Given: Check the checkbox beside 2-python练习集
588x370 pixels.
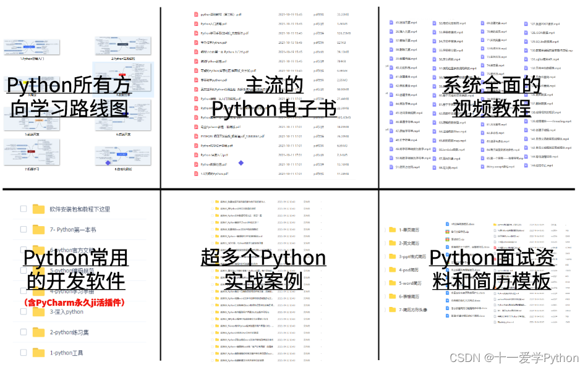Looking at the screenshot, I should [22, 332].
